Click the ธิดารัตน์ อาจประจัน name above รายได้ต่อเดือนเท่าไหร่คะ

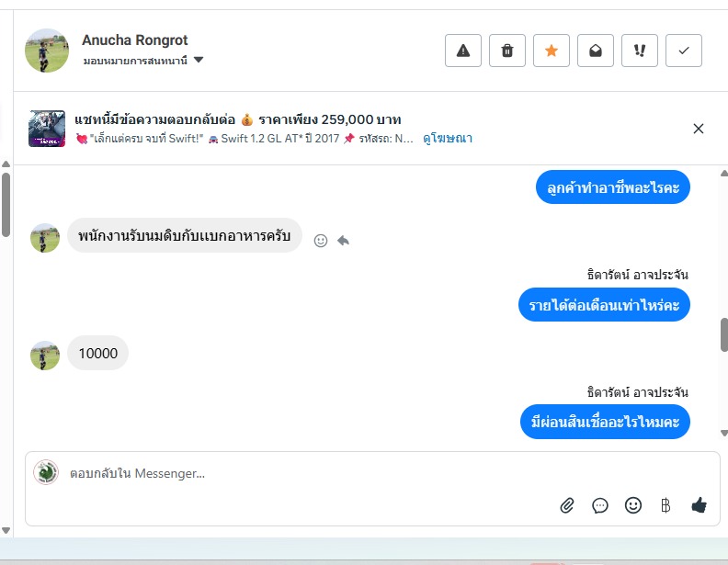tap(638, 275)
